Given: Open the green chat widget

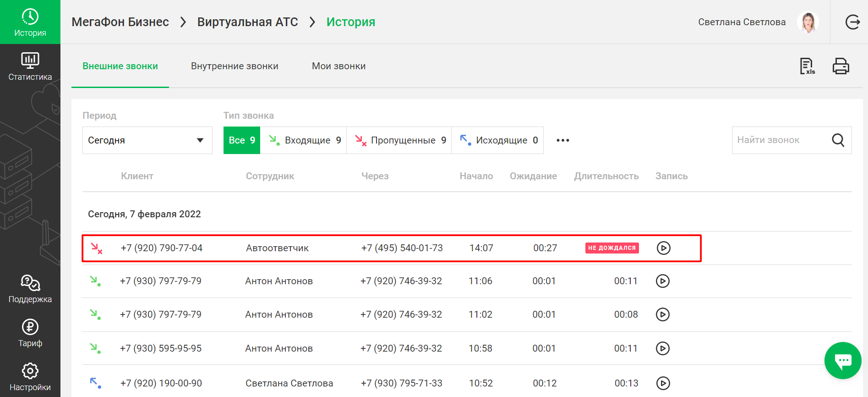Looking at the screenshot, I should point(843,360).
